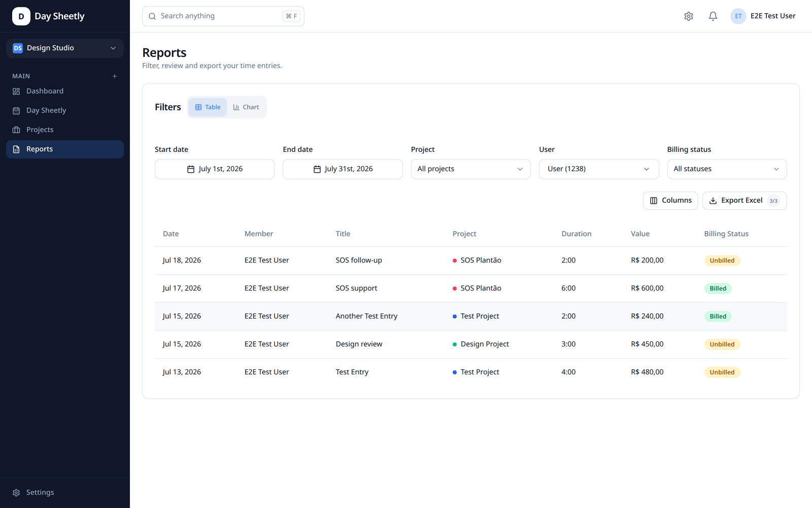Click the Jul 13, 2026 date cell

(182, 372)
